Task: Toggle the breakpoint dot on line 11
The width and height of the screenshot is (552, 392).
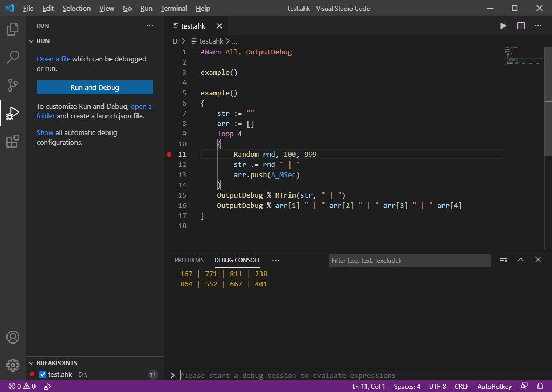Action: tap(169, 155)
